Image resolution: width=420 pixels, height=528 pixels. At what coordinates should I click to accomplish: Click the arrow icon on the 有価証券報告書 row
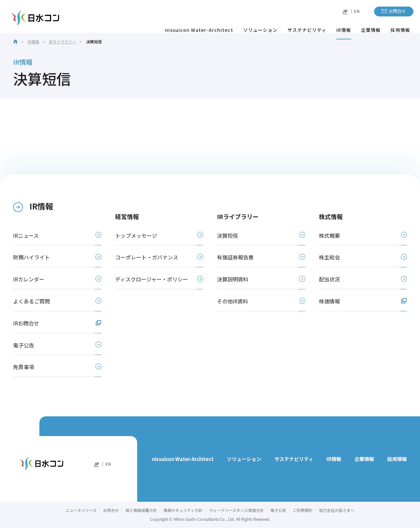(x=302, y=257)
